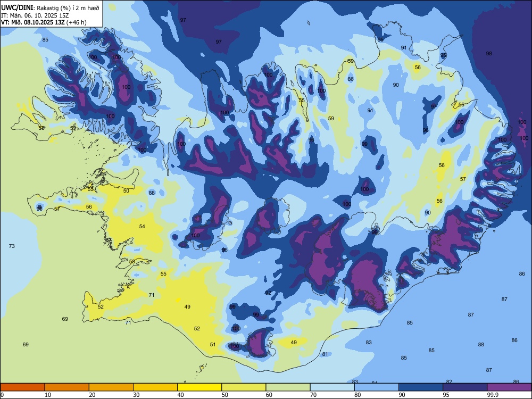Click the '51' humidity value on the map
Screen dimensions: 532x399
tap(213, 344)
